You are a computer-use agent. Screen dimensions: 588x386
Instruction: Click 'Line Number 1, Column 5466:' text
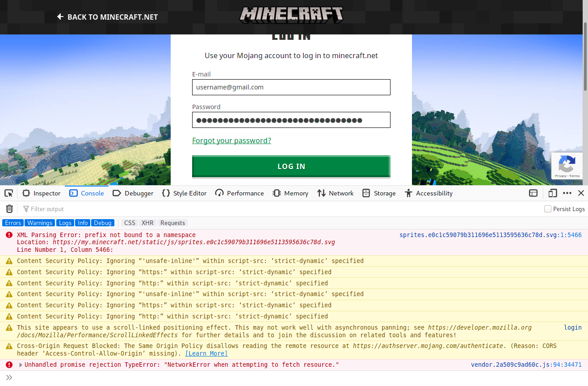(x=65, y=250)
